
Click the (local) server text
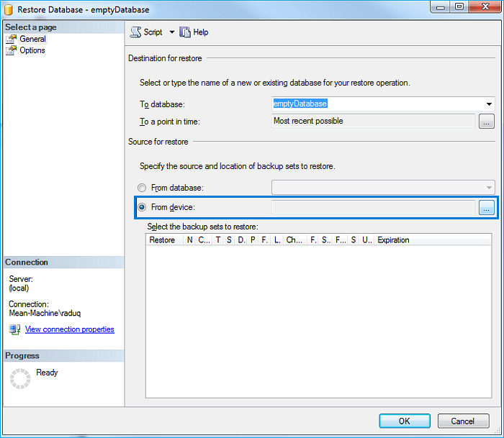pos(19,288)
